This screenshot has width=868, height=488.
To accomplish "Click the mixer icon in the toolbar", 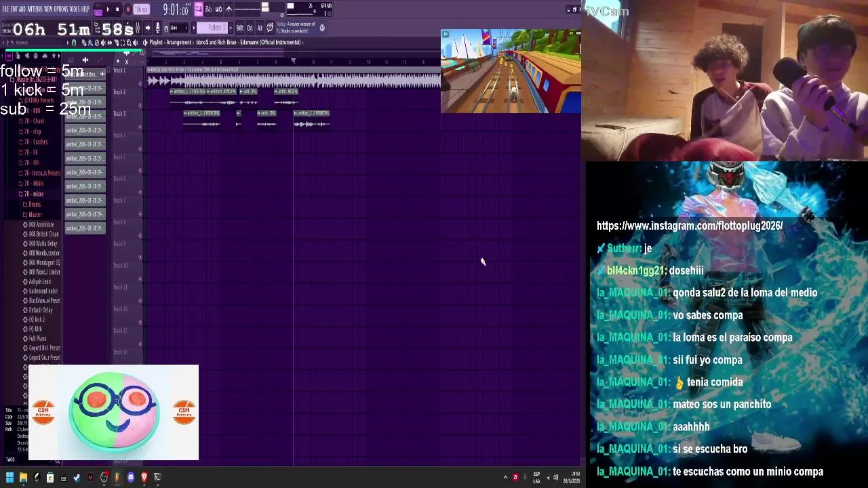I will point(137,28).
